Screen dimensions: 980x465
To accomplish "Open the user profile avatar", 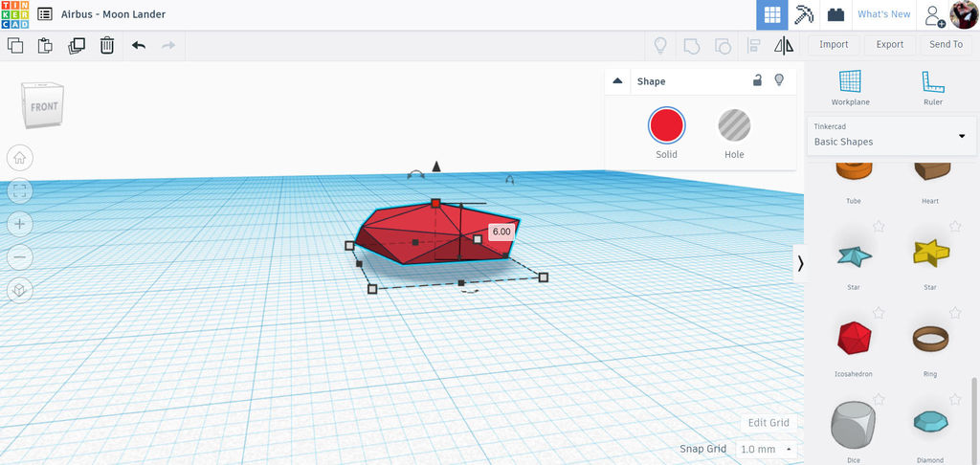I will [965, 14].
